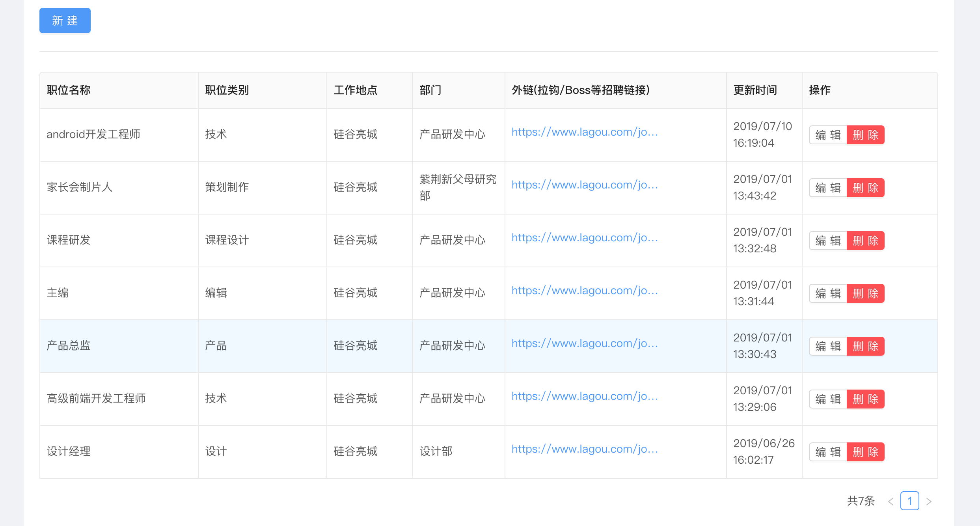Go to previous page arrow
Image resolution: width=980 pixels, height=526 pixels.
891,501
